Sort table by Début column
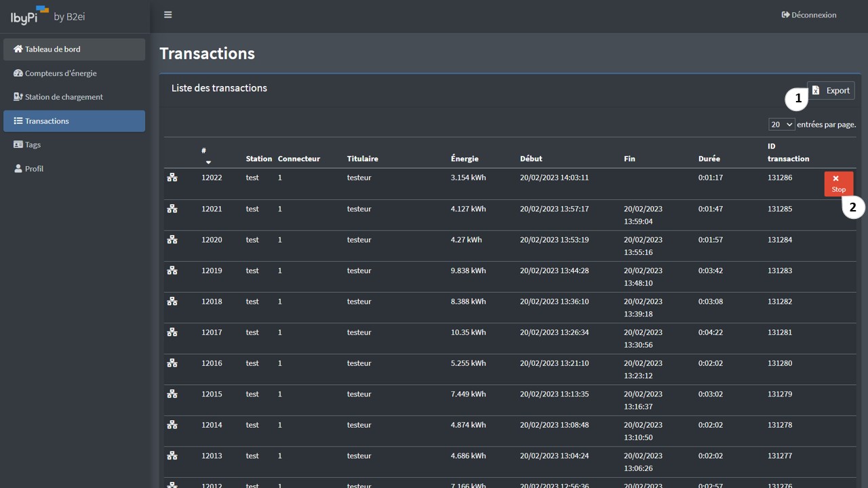The image size is (868, 488). tap(531, 159)
